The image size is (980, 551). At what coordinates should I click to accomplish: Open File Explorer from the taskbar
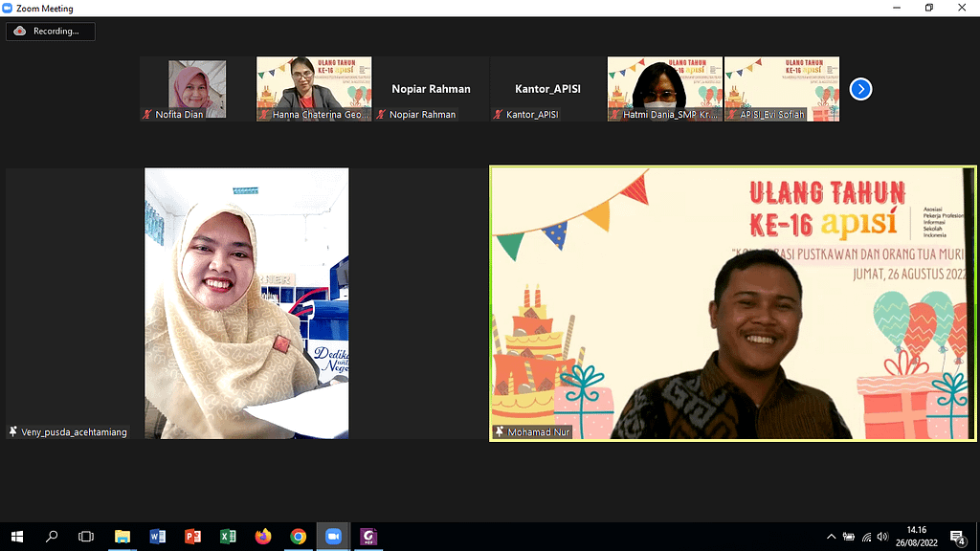[122, 537]
